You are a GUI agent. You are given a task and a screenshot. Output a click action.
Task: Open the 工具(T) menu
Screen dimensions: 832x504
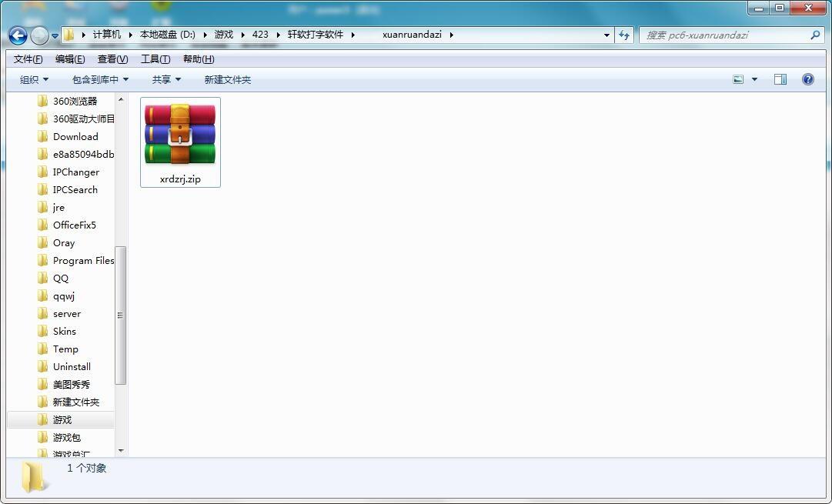155,59
